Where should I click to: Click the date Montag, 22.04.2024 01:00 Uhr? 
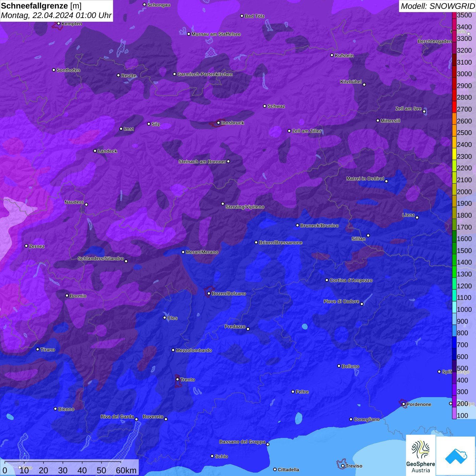[x=56, y=15]
